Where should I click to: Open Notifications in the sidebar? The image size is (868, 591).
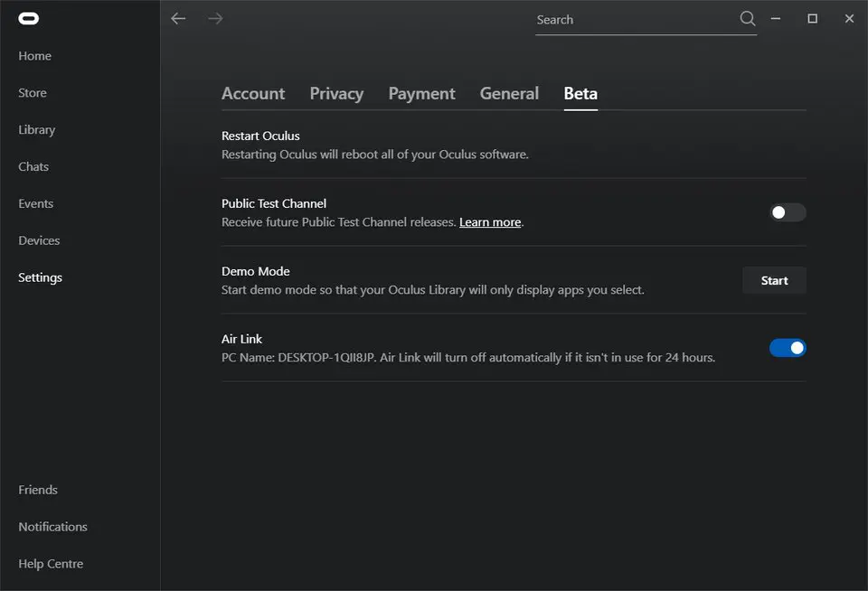click(x=53, y=527)
